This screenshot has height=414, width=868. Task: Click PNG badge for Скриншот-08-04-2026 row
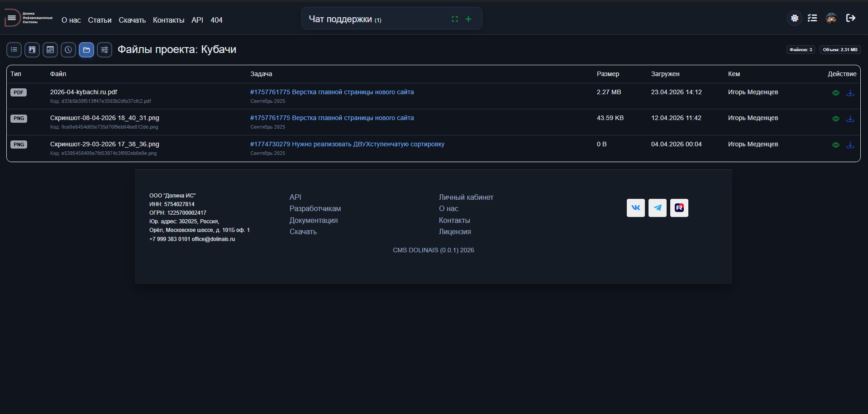(19, 118)
